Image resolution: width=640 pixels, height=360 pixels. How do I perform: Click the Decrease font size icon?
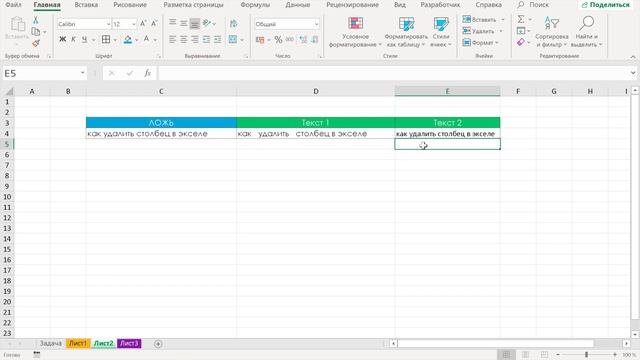154,24
